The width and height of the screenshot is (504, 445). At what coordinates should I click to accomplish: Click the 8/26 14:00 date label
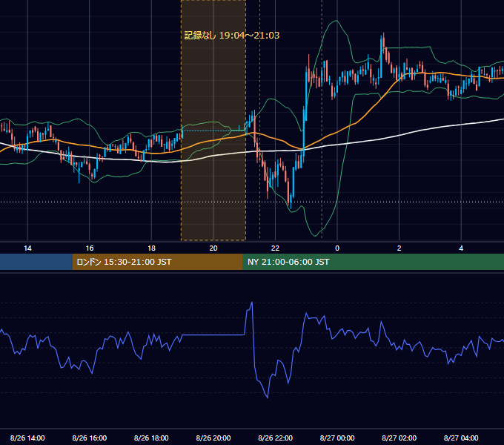point(27,438)
